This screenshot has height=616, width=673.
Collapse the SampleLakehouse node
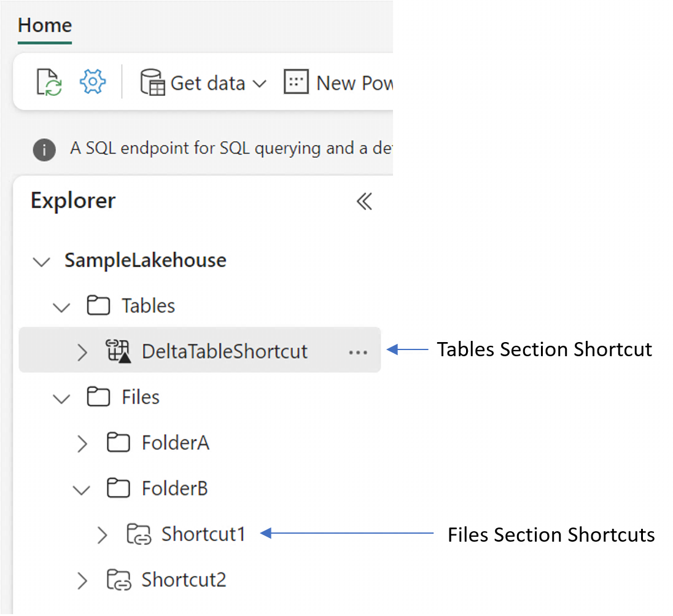point(41,261)
